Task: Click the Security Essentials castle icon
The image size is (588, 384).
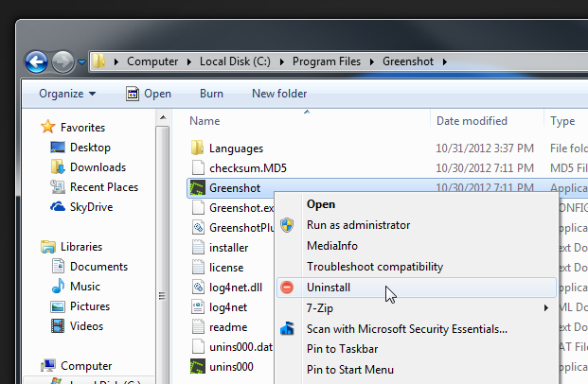Action: pyautogui.click(x=287, y=328)
